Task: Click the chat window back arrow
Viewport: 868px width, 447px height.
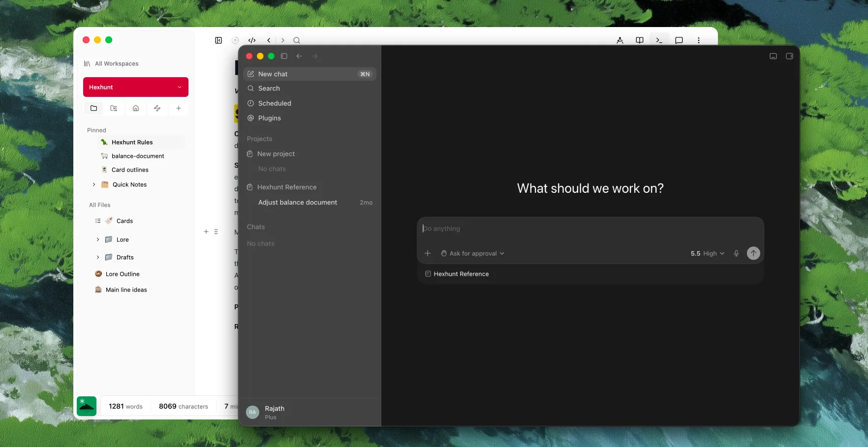Action: (x=299, y=56)
